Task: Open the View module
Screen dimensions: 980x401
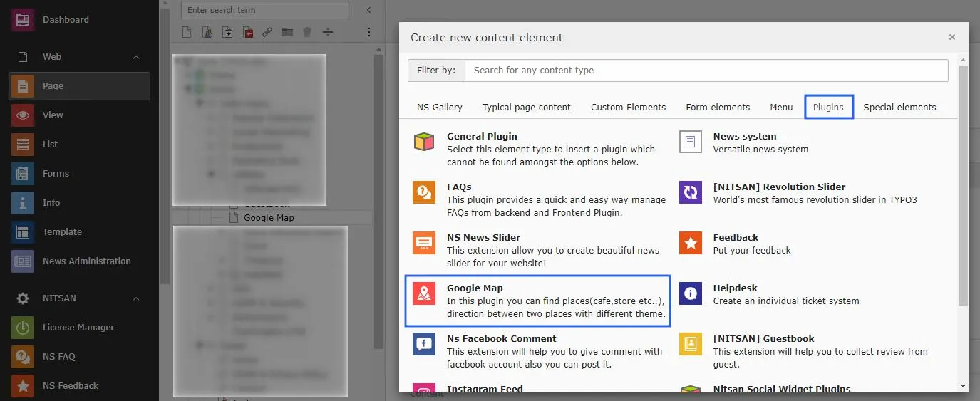Action: (x=79, y=115)
